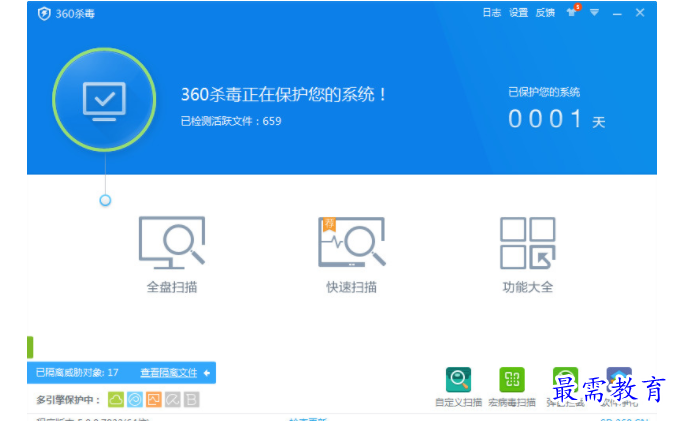674x421 pixels.
Task: Click the green cloud engine icon
Action: [116, 399]
